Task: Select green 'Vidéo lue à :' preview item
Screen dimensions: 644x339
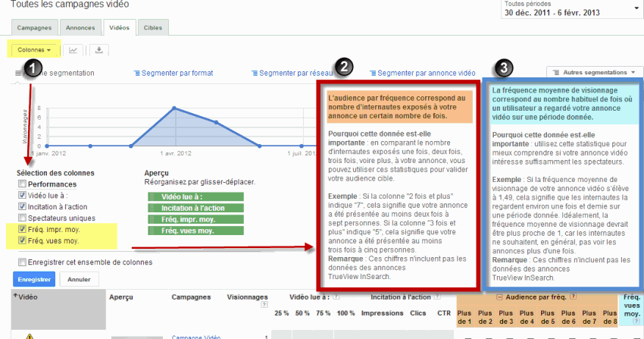Action: click(x=196, y=197)
